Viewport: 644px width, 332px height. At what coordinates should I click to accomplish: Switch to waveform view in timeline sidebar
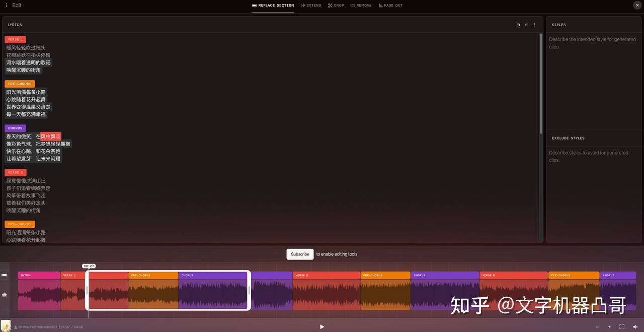click(5, 295)
